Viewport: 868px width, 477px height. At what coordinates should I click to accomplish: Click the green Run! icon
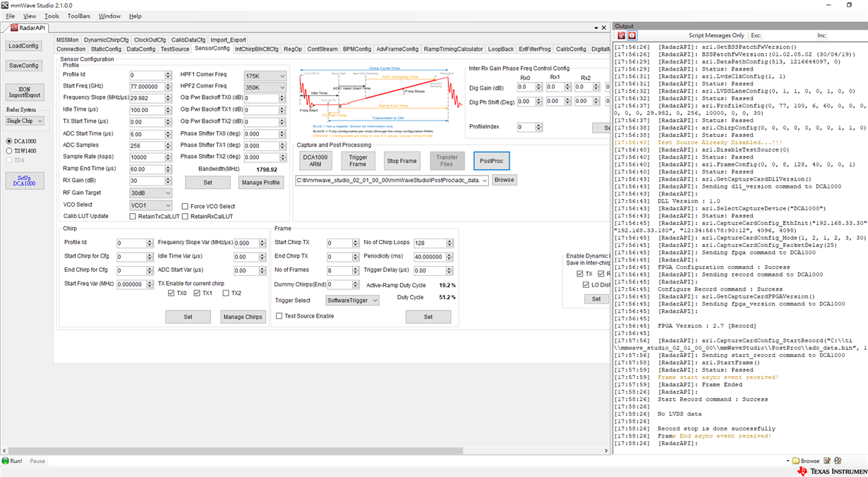[x=6, y=461]
